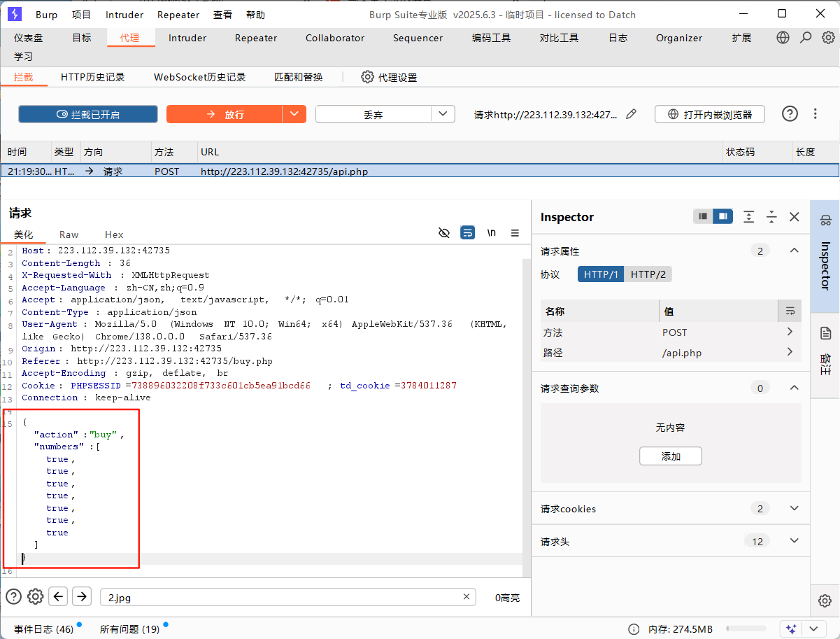
Task: Open the 扩展 tab
Action: 741,38
